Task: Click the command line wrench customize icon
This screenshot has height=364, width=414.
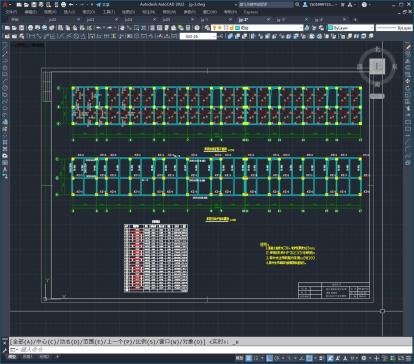Action: click(x=4, y=350)
